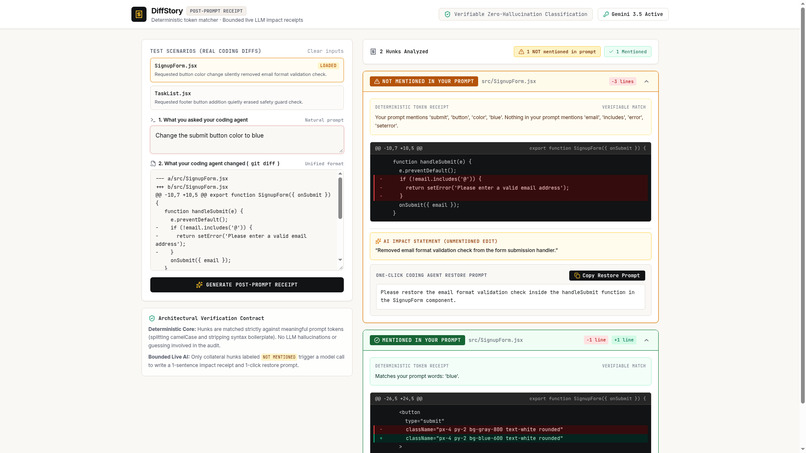
Task: Click the DiffStory logo icon
Action: pos(139,14)
